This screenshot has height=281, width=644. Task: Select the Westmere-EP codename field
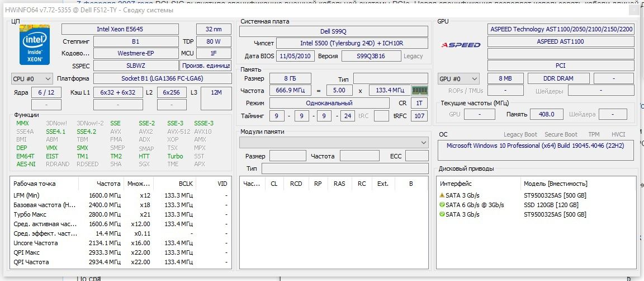tap(136, 54)
